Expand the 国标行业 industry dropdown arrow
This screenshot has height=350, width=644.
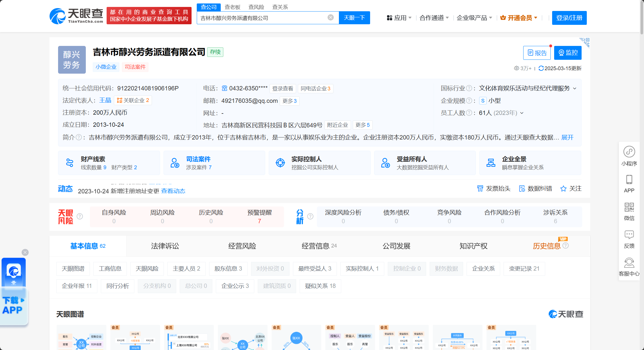click(575, 88)
